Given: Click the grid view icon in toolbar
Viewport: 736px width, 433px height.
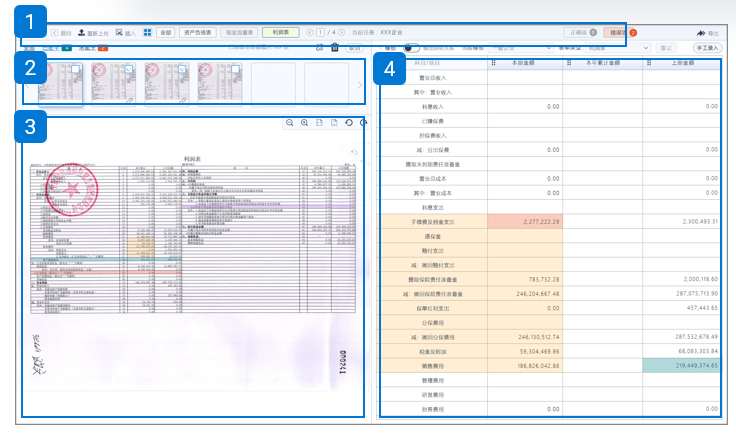Looking at the screenshot, I should [148, 33].
